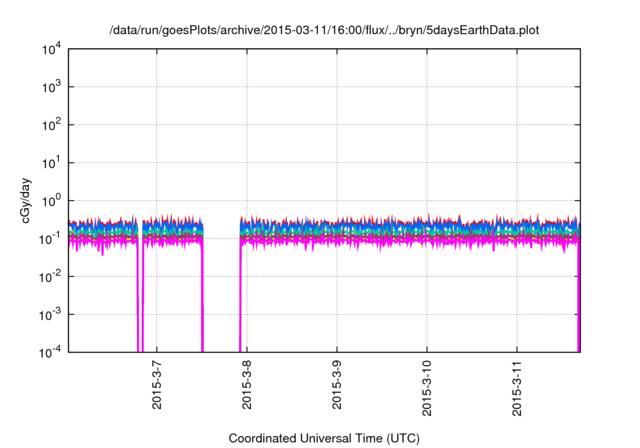640x448 pixels.
Task: Click the 10^-1 y-axis tick label
Action: [x=51, y=239]
